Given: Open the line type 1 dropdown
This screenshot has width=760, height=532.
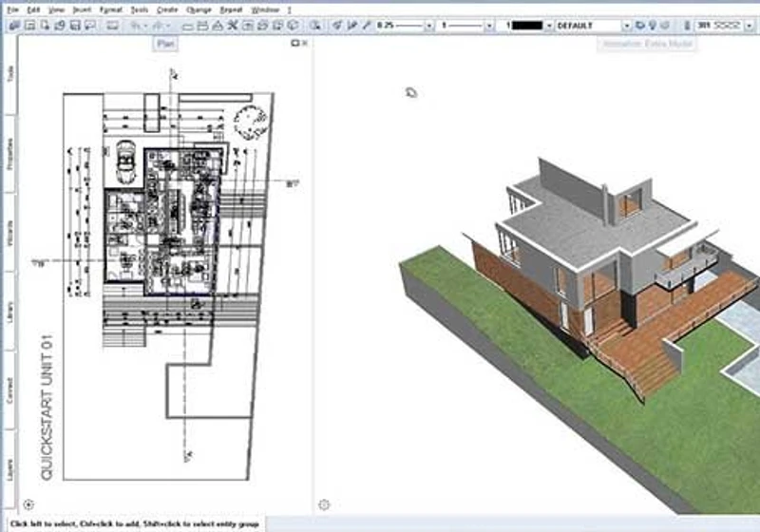Looking at the screenshot, I should [489, 26].
